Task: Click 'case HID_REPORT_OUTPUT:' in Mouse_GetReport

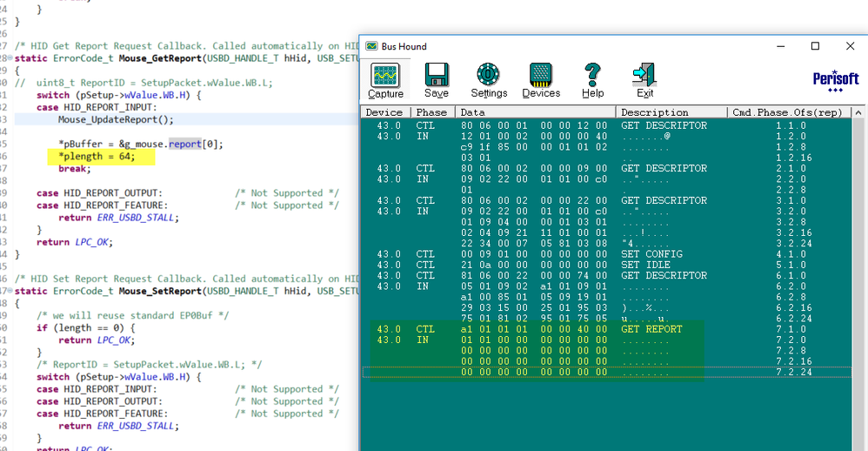Action: 100,193
